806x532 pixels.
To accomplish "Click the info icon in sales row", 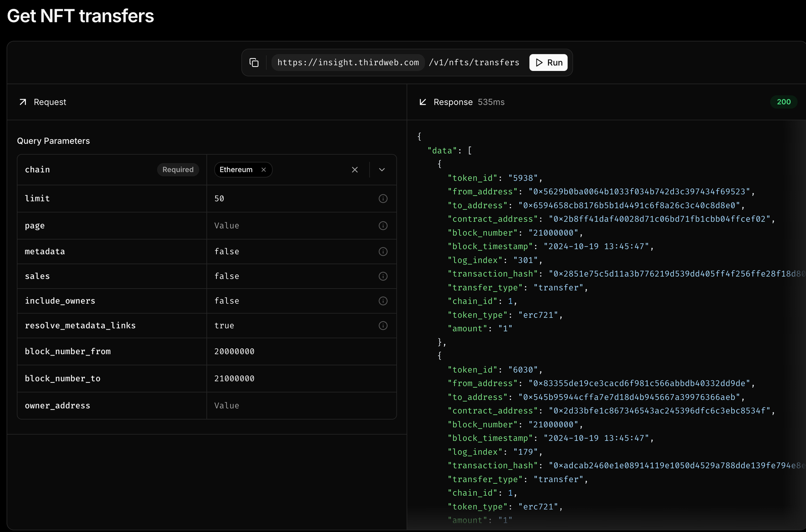I will coord(383,276).
